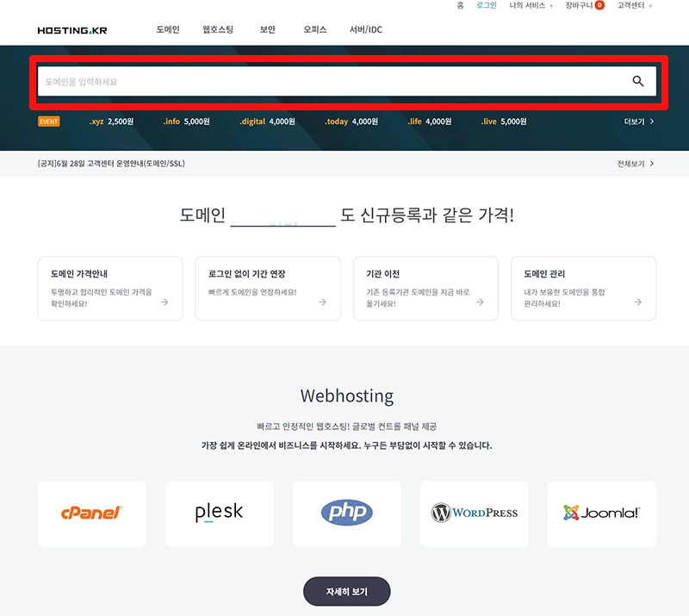689x616 pixels.
Task: Click inside the domain search input field
Action: pos(258,80)
